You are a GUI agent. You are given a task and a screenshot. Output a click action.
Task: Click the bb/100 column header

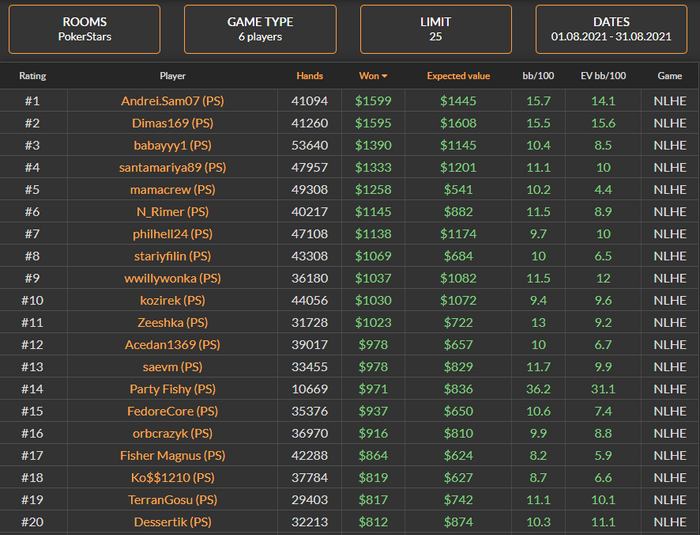pos(538,76)
